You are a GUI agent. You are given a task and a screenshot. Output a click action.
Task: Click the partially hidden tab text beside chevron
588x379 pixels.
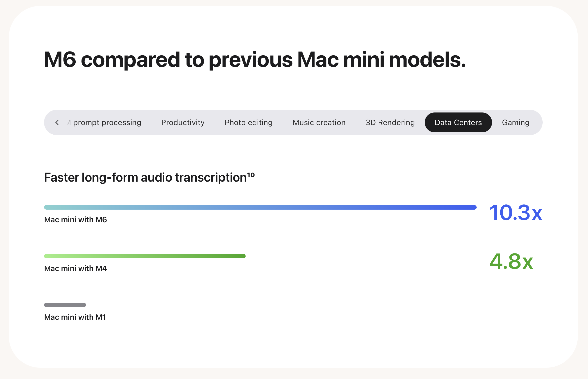pos(69,122)
